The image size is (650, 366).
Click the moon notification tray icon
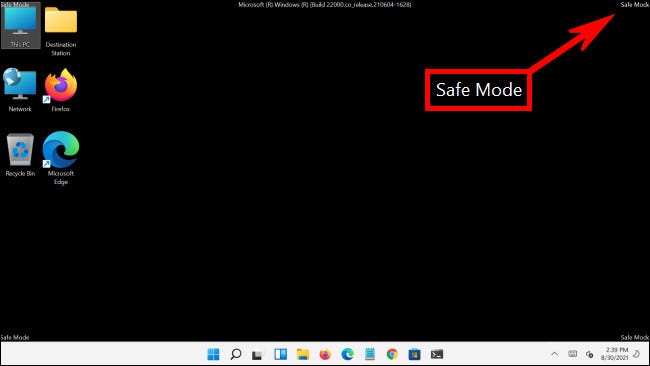coord(637,354)
